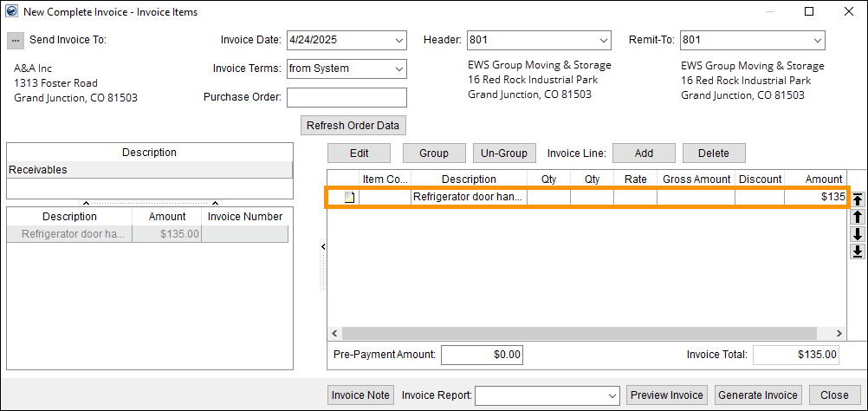Move invoice line to top with arrow
The image size is (868, 411).
(x=858, y=199)
